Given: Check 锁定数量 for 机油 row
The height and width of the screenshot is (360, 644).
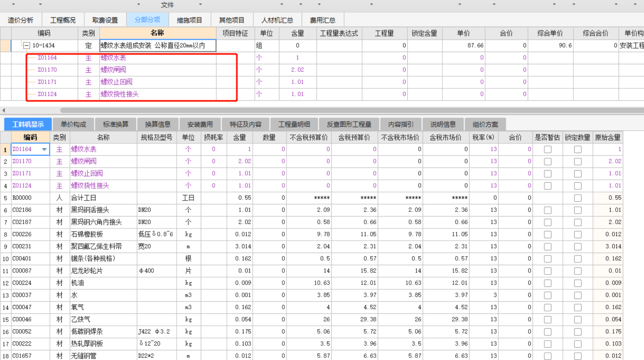Looking at the screenshot, I should coord(578,283).
